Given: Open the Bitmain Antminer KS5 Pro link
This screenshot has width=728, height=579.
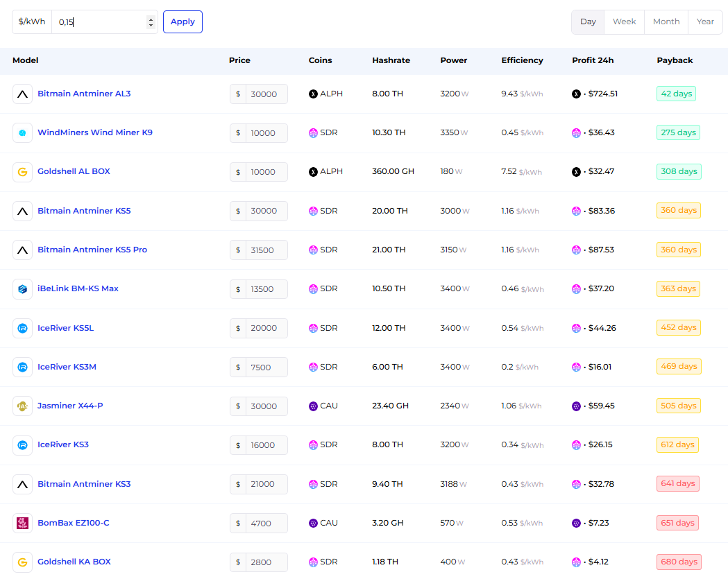Looking at the screenshot, I should click(x=92, y=250).
